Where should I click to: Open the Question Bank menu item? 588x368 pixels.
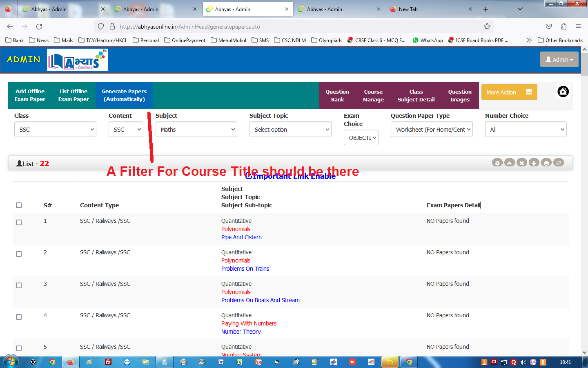pos(337,96)
